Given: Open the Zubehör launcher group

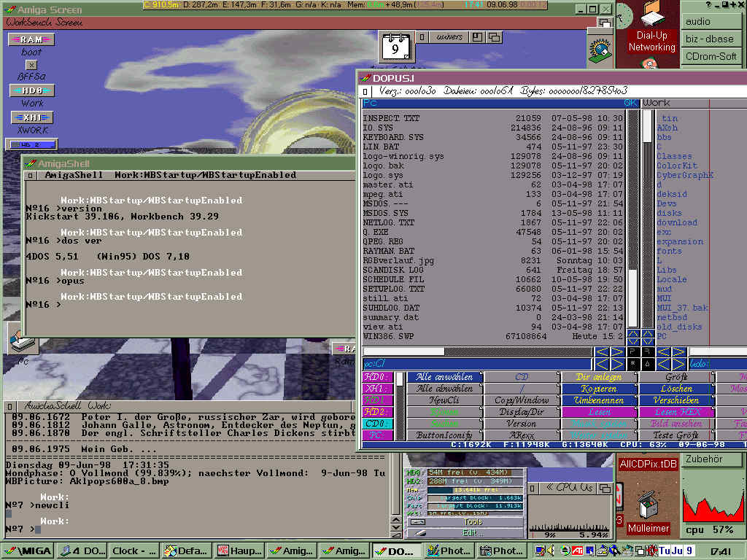Looking at the screenshot, I should [x=704, y=459].
